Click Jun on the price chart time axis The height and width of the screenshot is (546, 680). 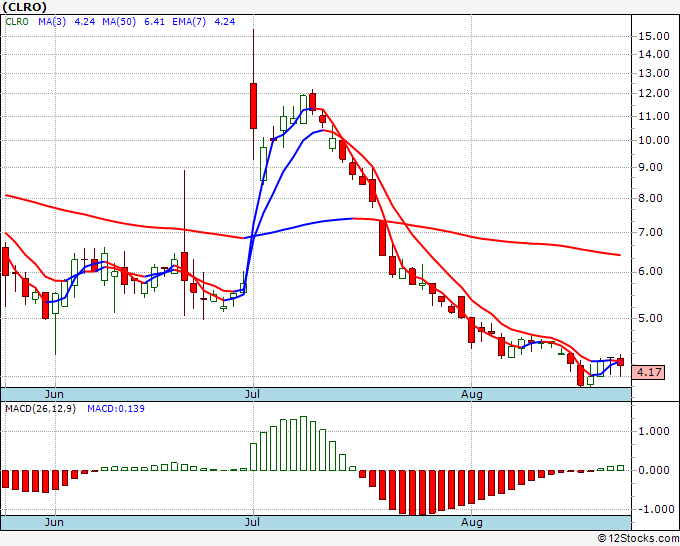(54, 394)
